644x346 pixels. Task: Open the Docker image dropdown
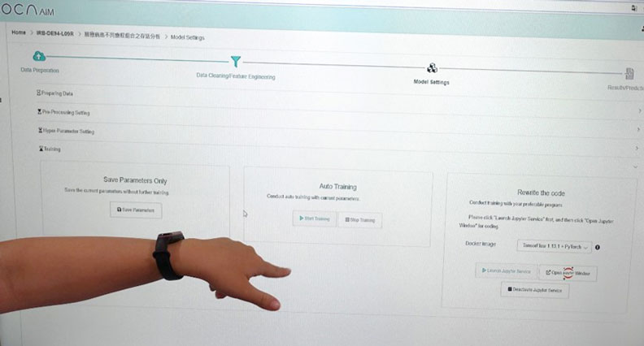[554, 247]
